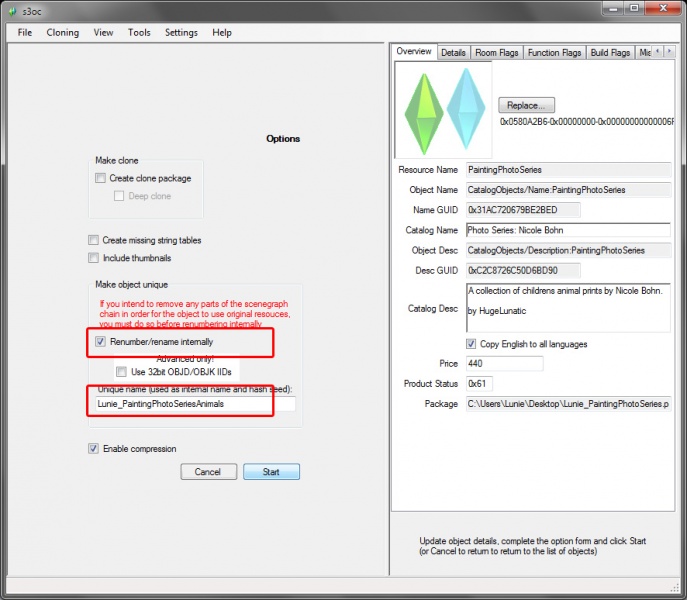Open the File menu
Image resolution: width=687 pixels, height=600 pixels.
[25, 32]
